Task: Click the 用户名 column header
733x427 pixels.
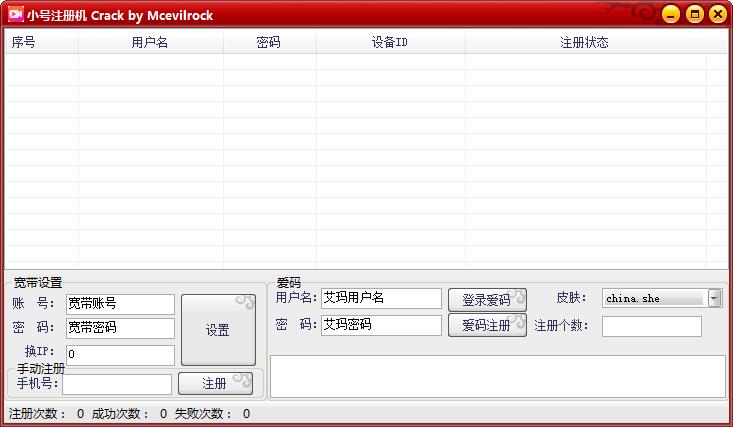Action: pyautogui.click(x=150, y=42)
